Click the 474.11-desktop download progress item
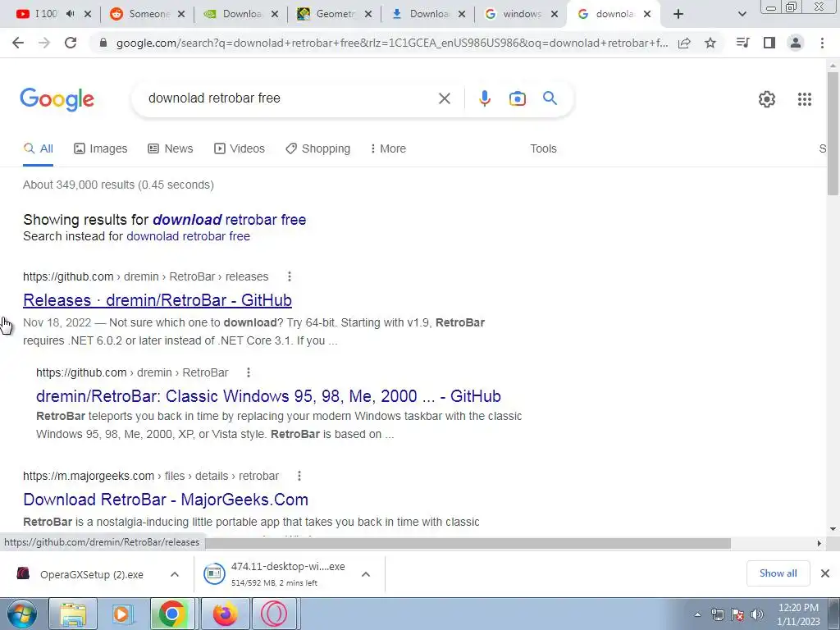This screenshot has height=630, width=840. [276, 574]
